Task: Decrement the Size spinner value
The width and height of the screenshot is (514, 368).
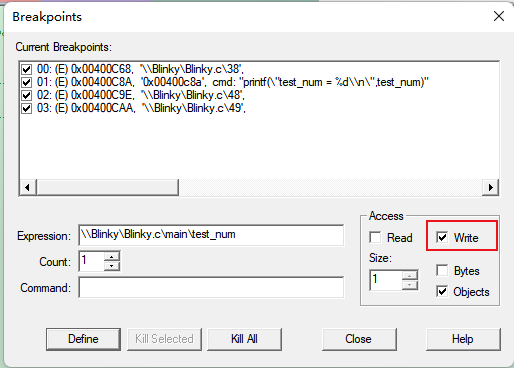Action: pyautogui.click(x=410, y=285)
